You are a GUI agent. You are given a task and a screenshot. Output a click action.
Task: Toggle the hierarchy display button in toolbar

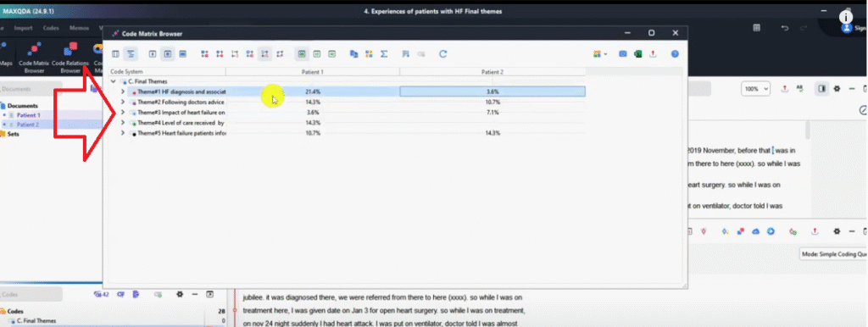pos(130,54)
